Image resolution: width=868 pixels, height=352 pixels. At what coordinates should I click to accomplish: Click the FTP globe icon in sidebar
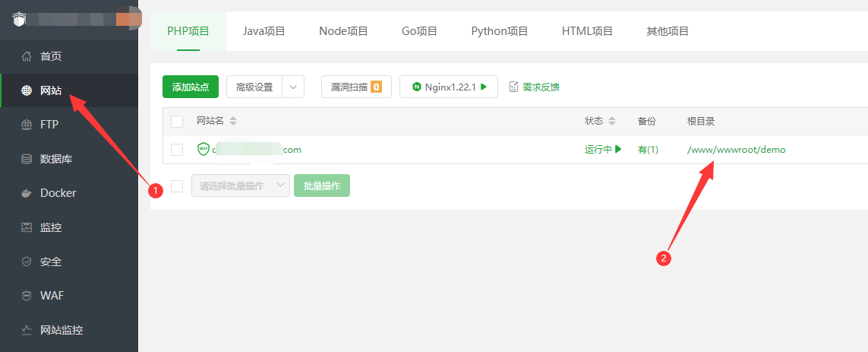26,125
